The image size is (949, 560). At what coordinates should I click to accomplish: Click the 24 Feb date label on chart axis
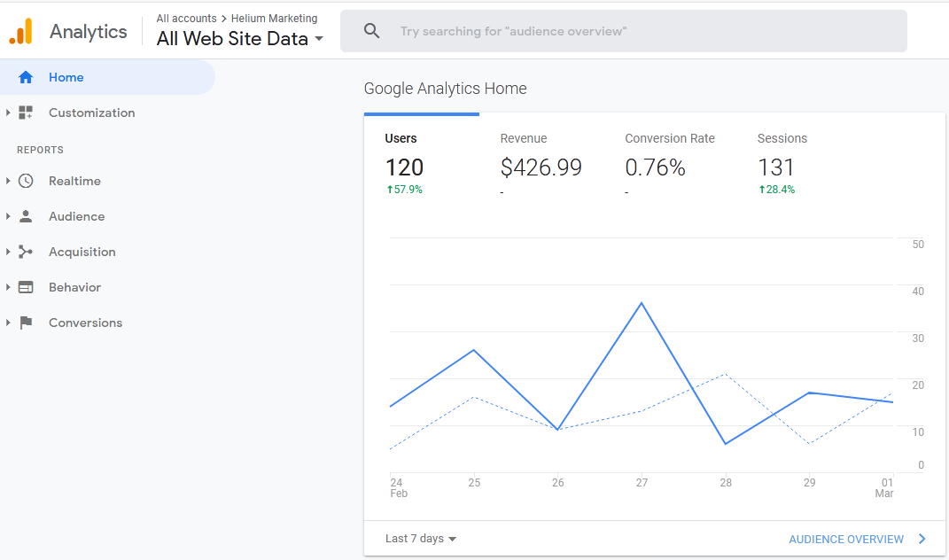[398, 488]
